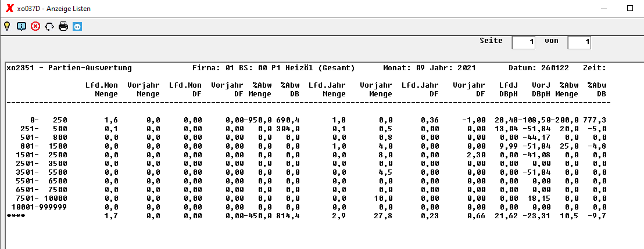Click the value 28,48 in row 0-250
This screenshot has height=249, width=644.
pos(506,120)
